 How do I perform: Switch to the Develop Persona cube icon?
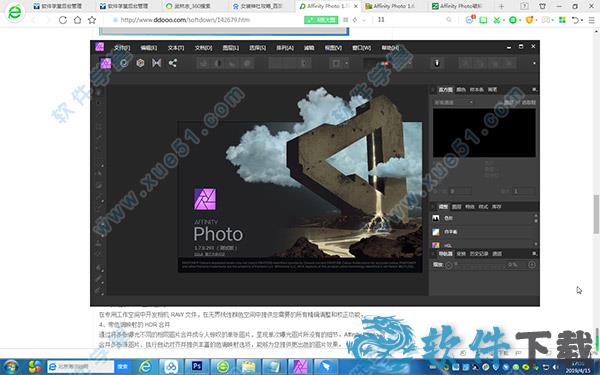pyautogui.click(x=140, y=63)
